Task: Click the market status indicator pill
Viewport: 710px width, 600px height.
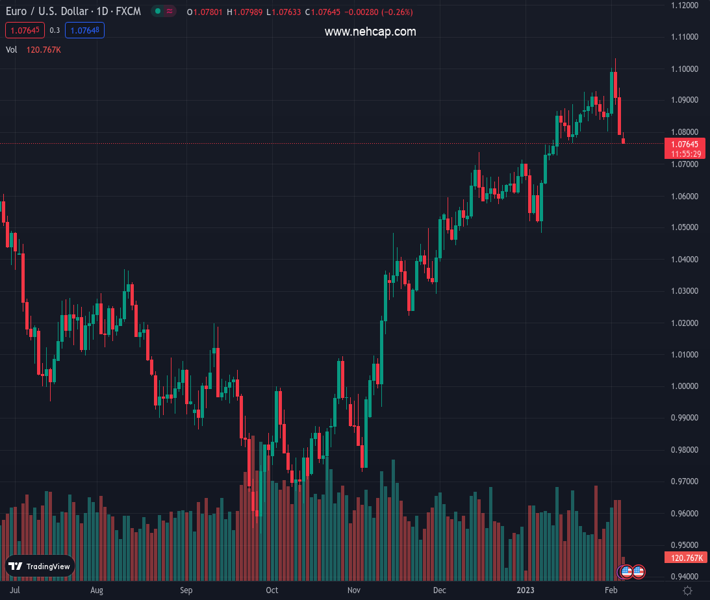Action: 162,12
